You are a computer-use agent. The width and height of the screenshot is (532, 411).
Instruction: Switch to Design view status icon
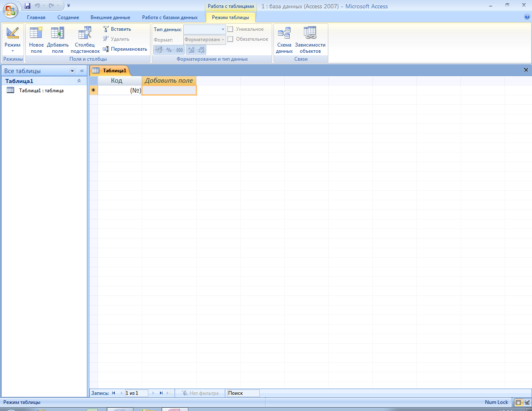pyautogui.click(x=527, y=402)
